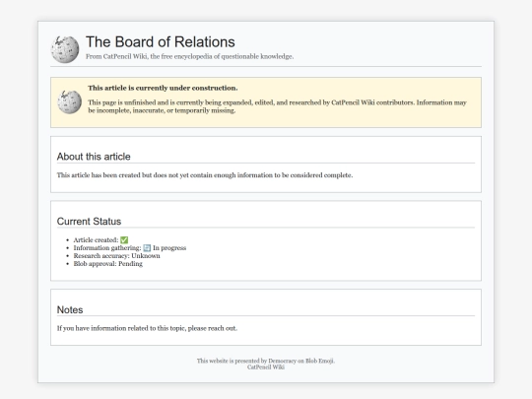The width and height of the screenshot is (532, 399).
Task: Click the title 'The Board of Relations'
Action: pos(161,42)
